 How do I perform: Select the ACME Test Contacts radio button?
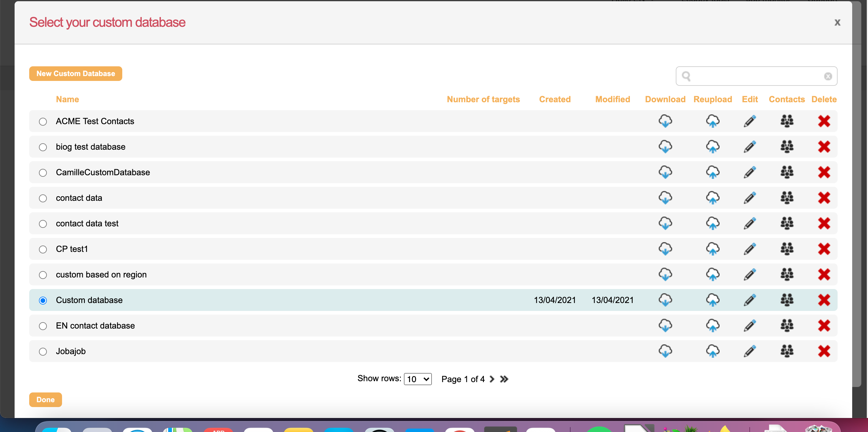tap(43, 122)
